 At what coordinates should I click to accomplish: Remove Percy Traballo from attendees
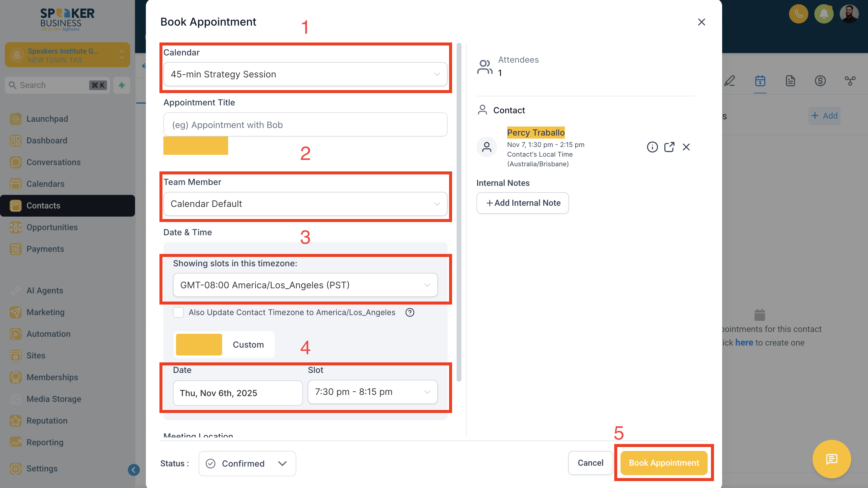click(x=686, y=147)
